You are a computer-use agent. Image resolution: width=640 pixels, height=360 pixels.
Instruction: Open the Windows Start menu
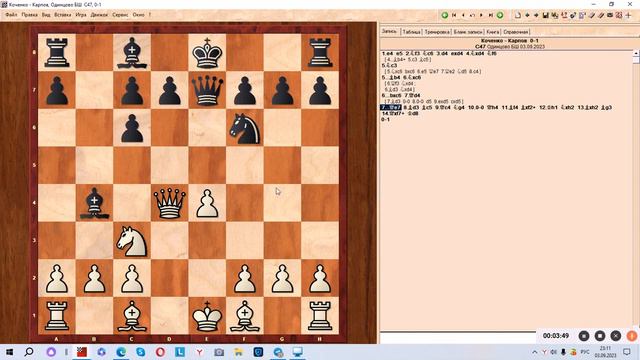[x=9, y=352]
